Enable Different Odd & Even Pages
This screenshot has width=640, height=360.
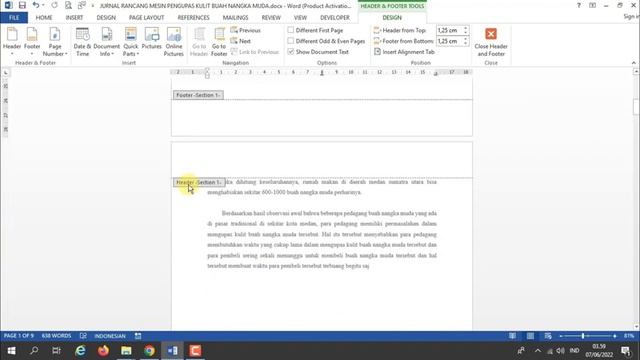[326, 41]
